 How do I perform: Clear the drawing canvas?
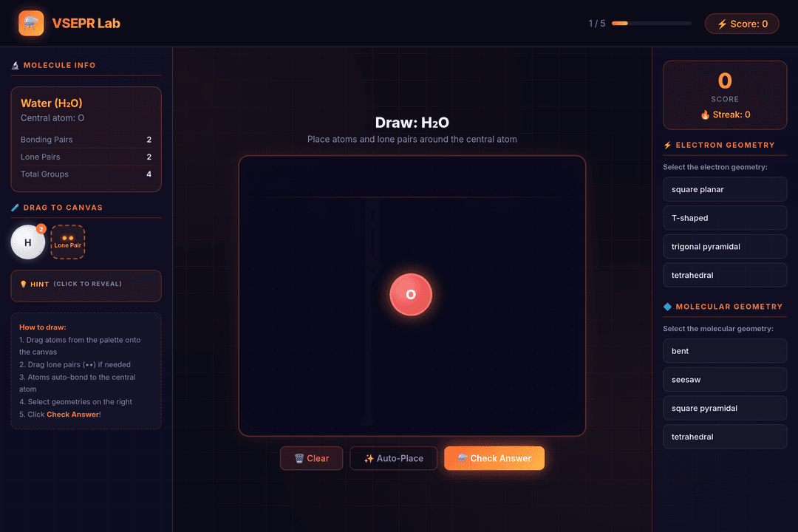(x=312, y=458)
